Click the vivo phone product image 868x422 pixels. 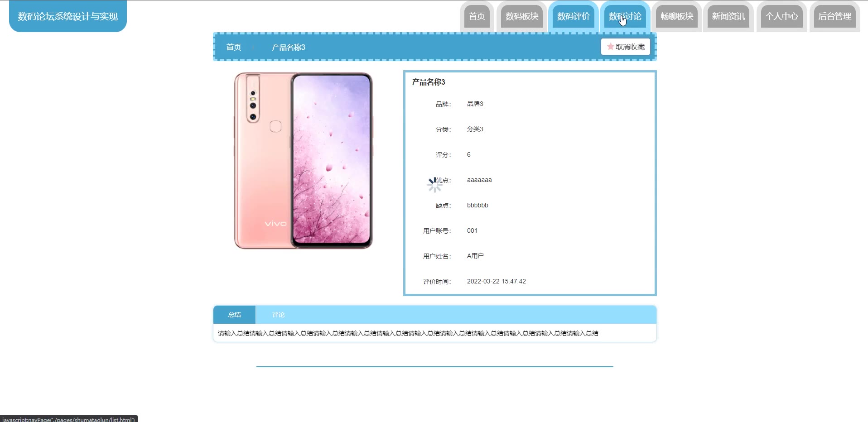click(303, 161)
